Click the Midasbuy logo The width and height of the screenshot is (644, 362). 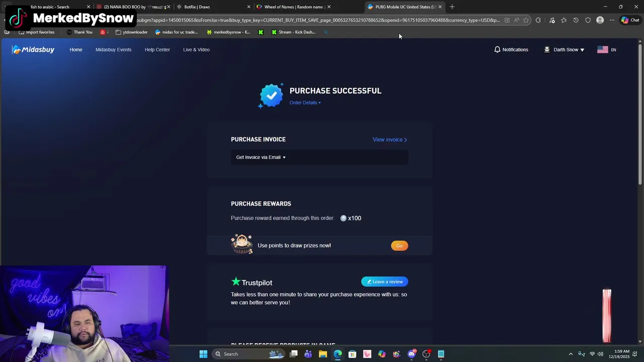coord(33,49)
